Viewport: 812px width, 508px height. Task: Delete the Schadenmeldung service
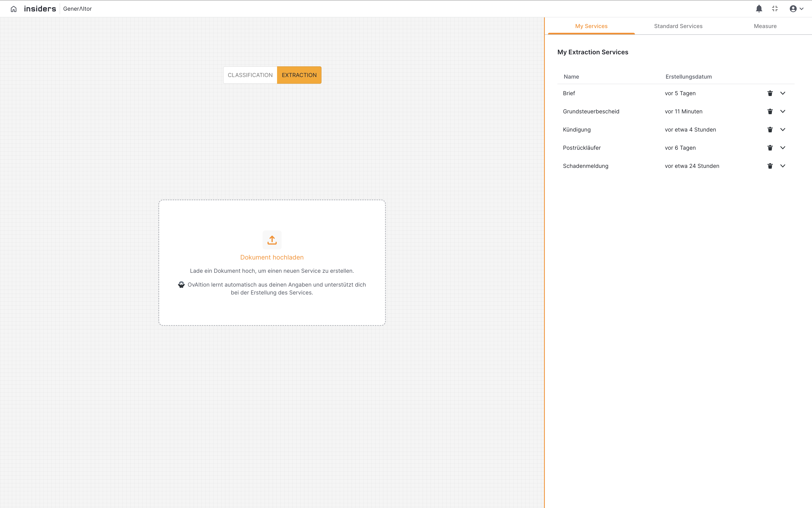(770, 166)
